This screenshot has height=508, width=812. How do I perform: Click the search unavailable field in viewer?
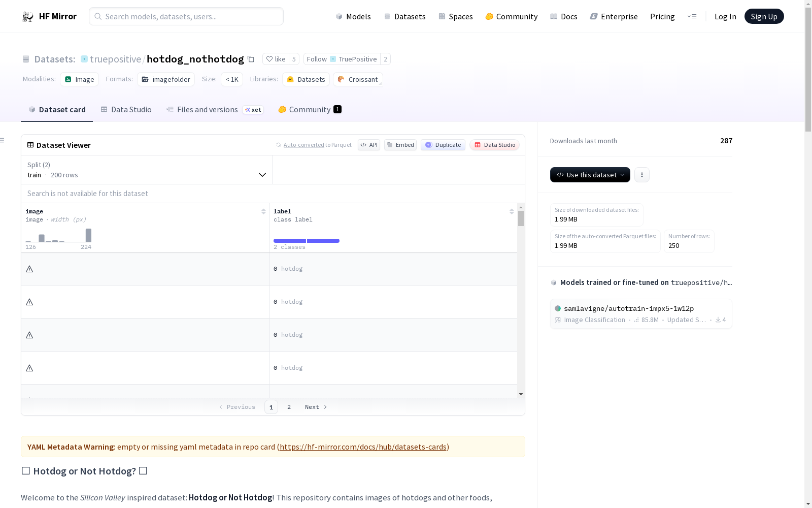click(273, 194)
